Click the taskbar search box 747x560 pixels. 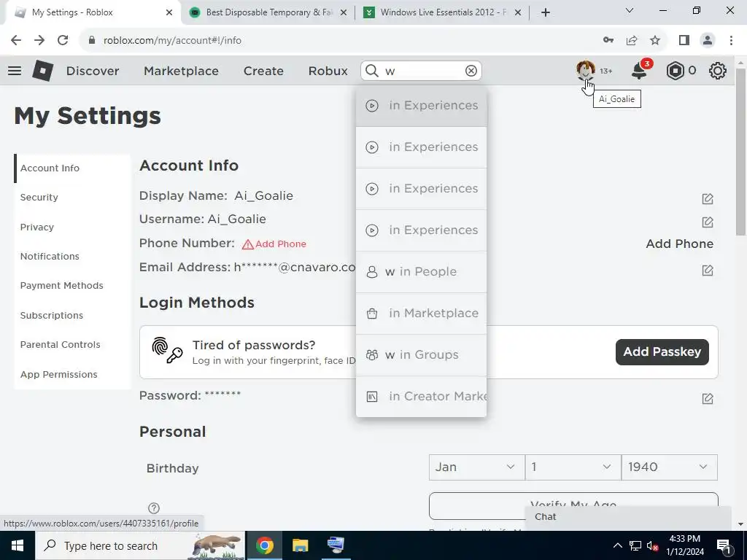[x=140, y=545]
